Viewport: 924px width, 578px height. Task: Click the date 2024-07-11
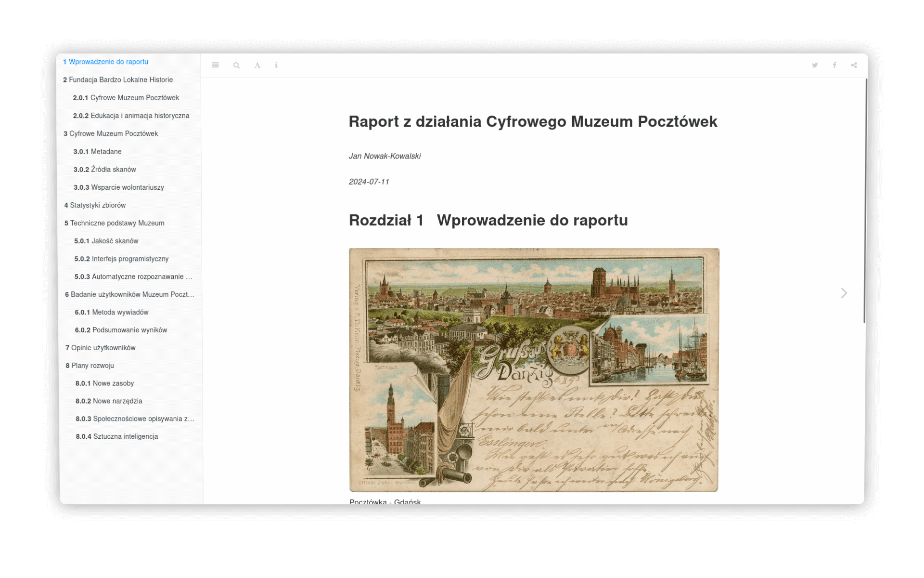coord(369,182)
